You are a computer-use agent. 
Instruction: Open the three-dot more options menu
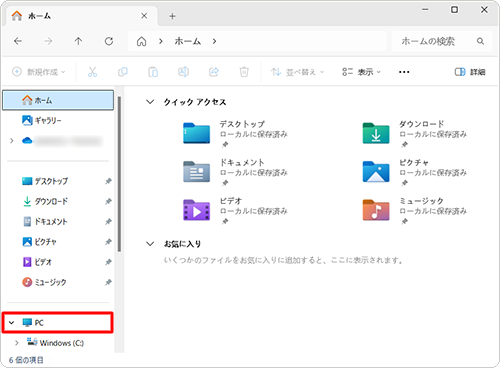404,72
